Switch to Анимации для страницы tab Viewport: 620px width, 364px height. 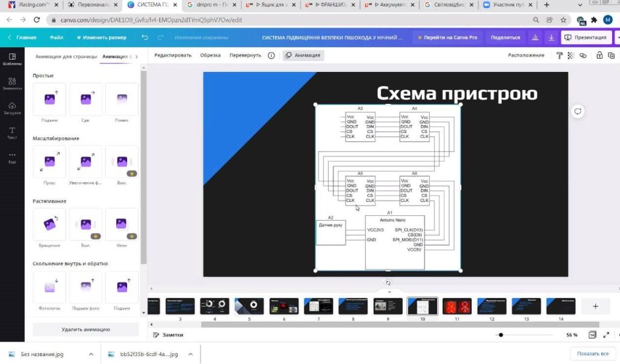pyautogui.click(x=66, y=56)
